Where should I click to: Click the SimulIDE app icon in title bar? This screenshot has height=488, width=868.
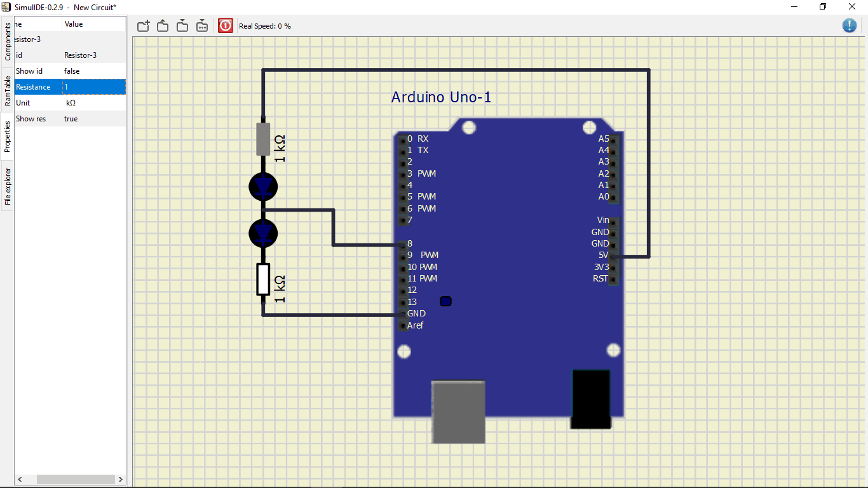tap(6, 7)
